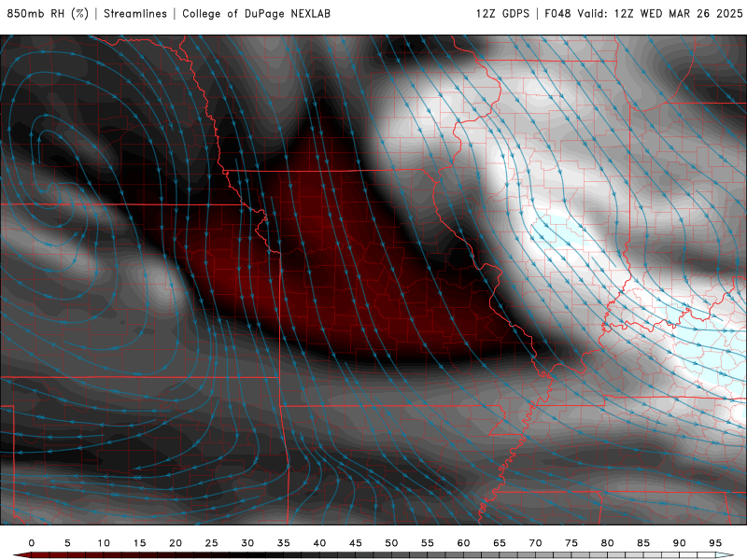
Task: Click the colorbar label '50'
Action: 391,543
